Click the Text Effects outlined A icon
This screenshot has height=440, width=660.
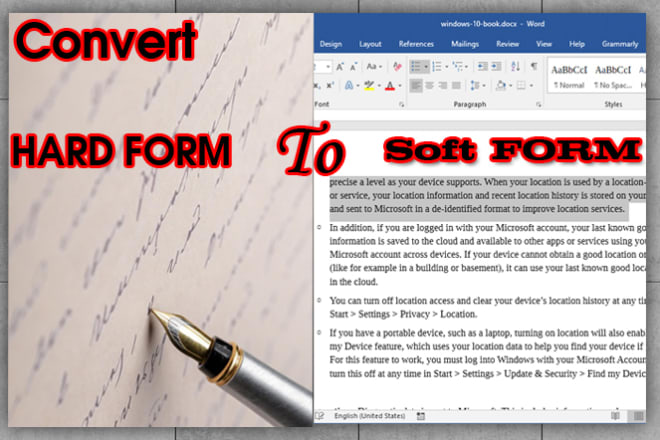349,85
